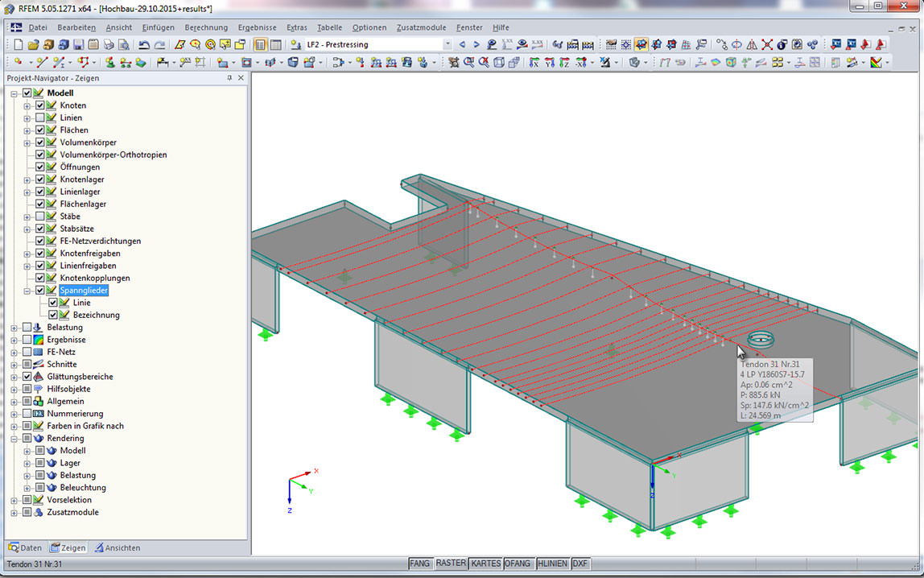Viewport: 924px width, 578px height.
Task: Toggle the HLINIEN status bar button
Action: pos(553,564)
